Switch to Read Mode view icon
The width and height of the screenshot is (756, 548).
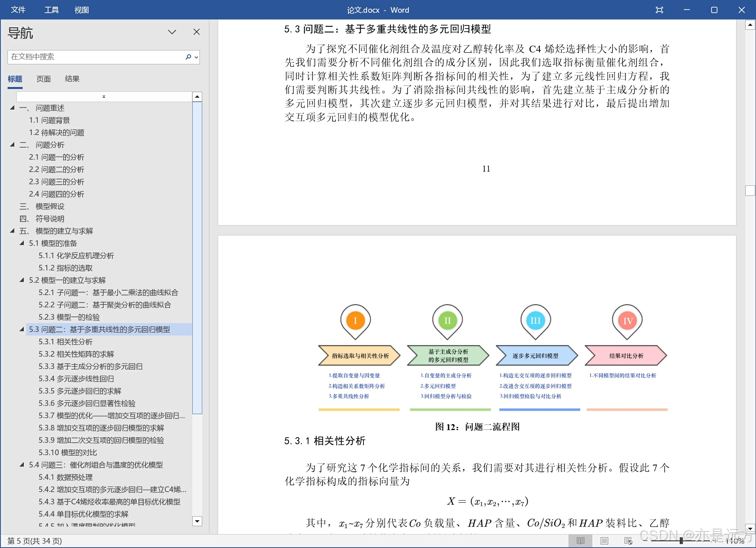[580, 541]
